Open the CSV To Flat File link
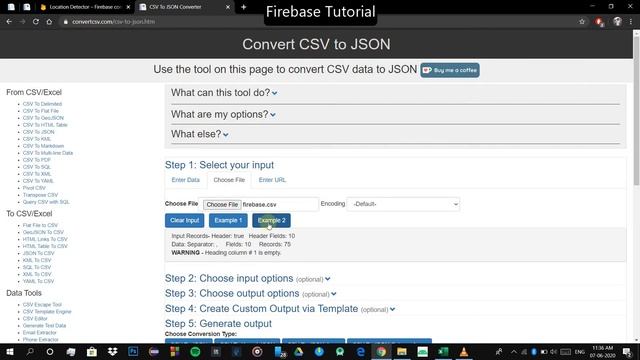The height and width of the screenshot is (360, 640). coord(41,111)
